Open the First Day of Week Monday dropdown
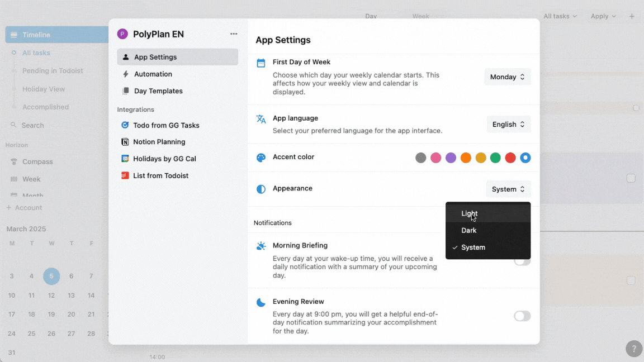The height and width of the screenshot is (362, 644). tap(507, 77)
